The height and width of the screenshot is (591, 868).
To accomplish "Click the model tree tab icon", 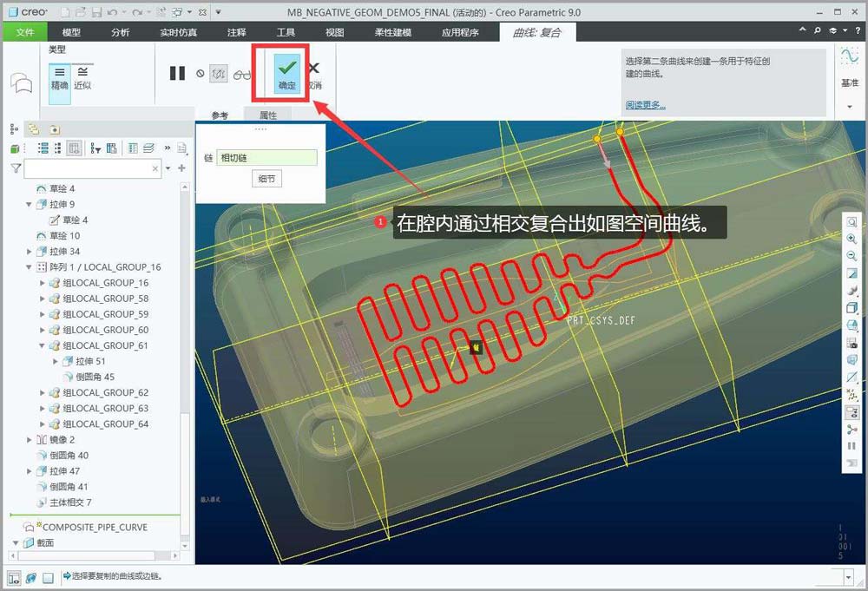I will click(15, 129).
